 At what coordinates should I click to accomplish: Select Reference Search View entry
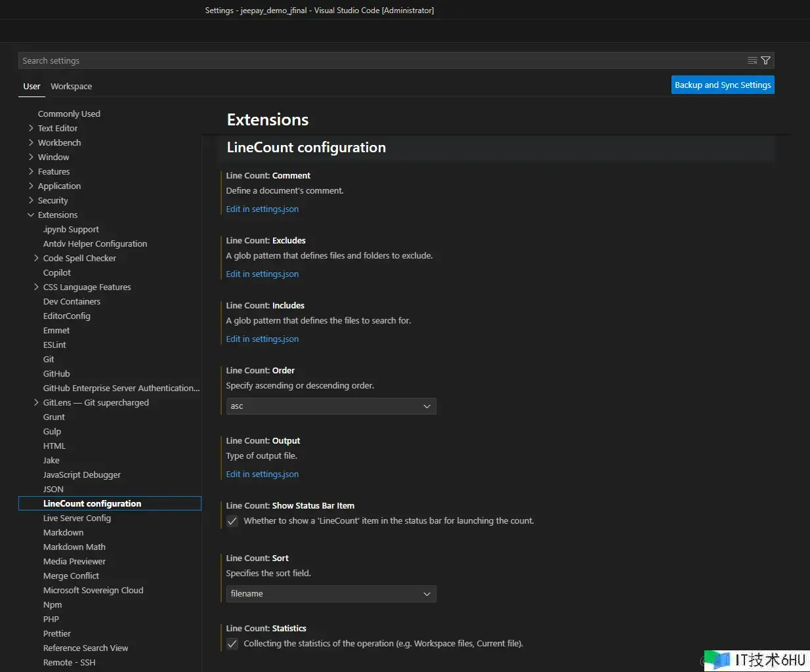point(85,648)
